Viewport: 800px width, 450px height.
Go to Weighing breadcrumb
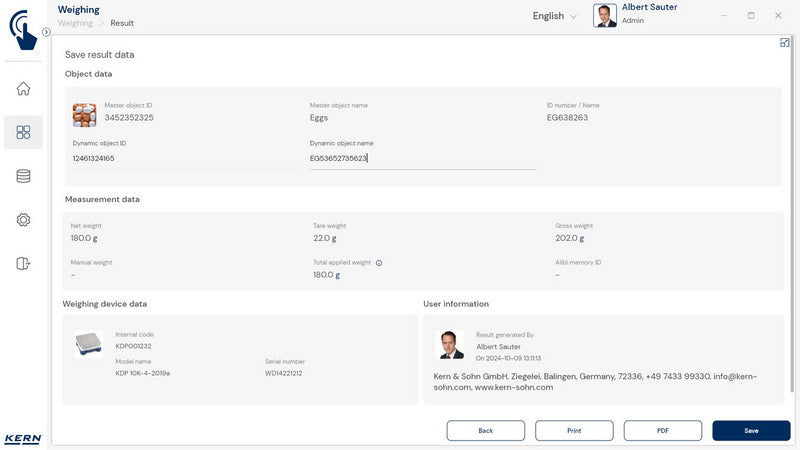pos(75,23)
